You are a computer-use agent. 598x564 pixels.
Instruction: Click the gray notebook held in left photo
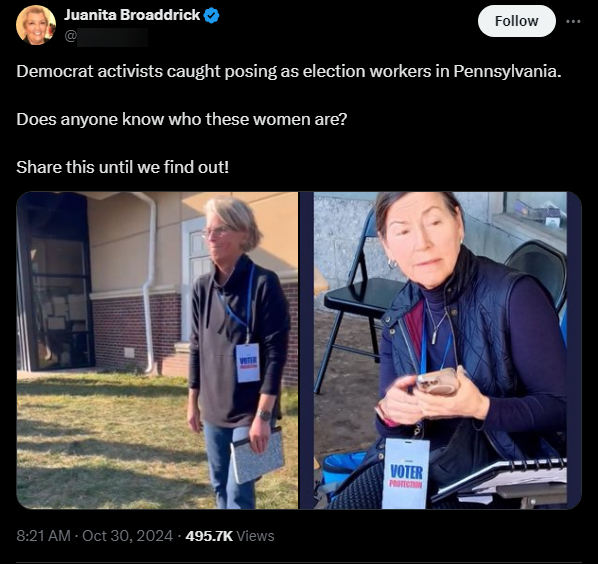257,455
